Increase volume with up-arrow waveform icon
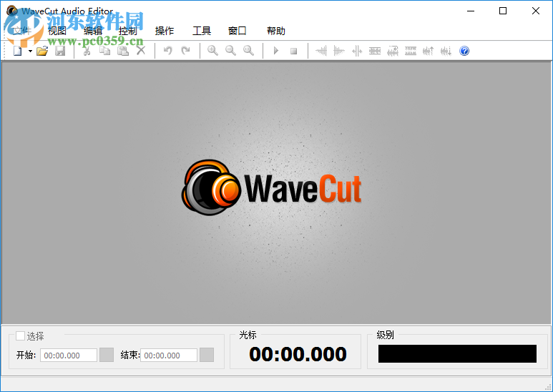Image resolution: width=553 pixels, height=392 pixels. pyautogui.click(x=428, y=51)
